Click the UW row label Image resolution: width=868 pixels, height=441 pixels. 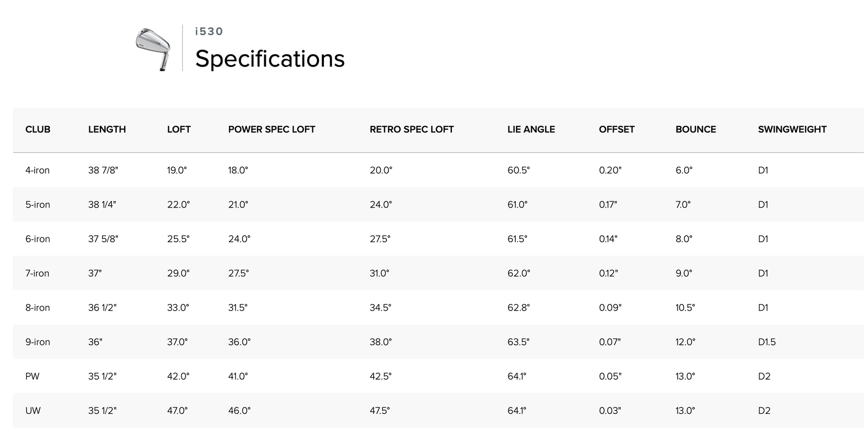click(33, 411)
